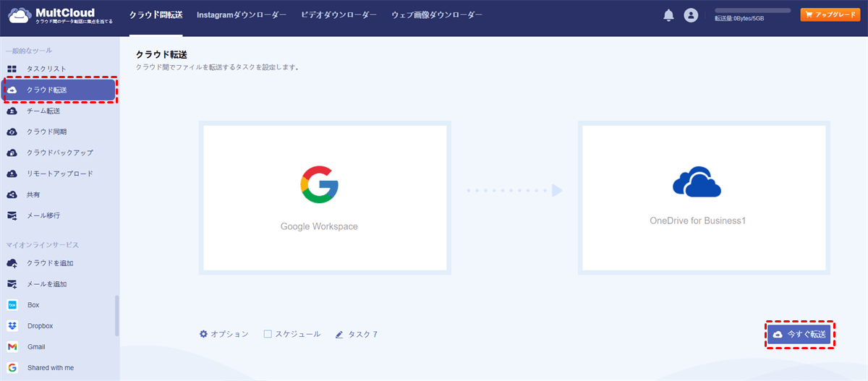Switch to the クラウド間転送 tab

[156, 15]
